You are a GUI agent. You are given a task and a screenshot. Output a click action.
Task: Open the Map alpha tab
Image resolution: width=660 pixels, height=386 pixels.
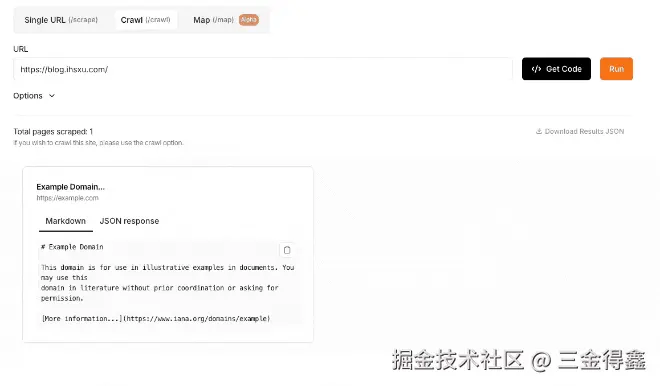(x=226, y=20)
